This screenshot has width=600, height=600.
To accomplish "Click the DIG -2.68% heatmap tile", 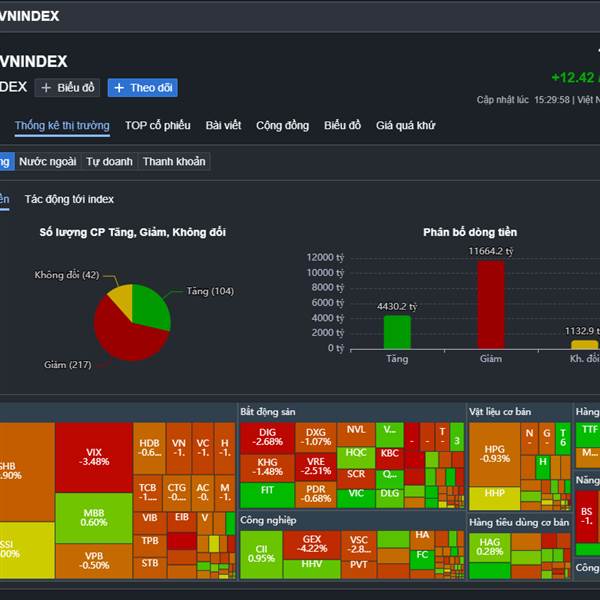I will tap(267, 437).
